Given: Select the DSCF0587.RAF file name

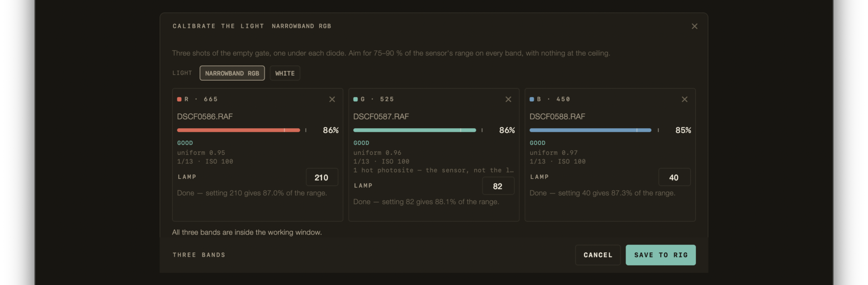Looking at the screenshot, I should 381,116.
